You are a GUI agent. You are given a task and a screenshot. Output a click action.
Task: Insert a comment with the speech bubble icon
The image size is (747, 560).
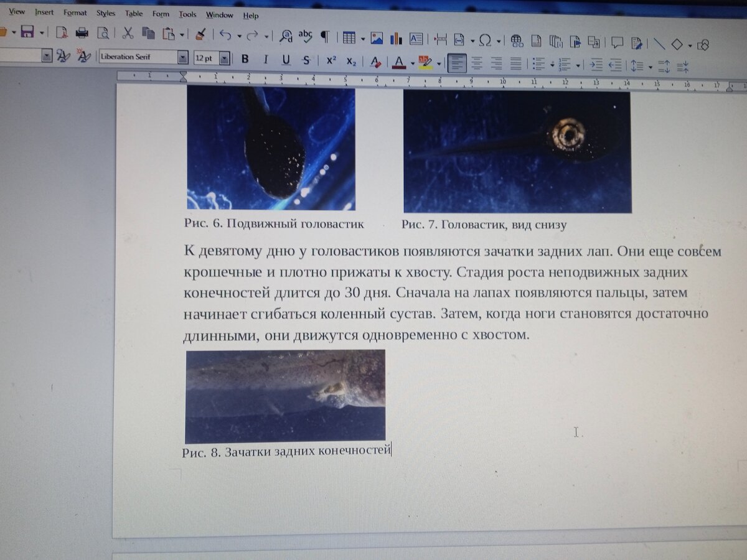point(617,43)
